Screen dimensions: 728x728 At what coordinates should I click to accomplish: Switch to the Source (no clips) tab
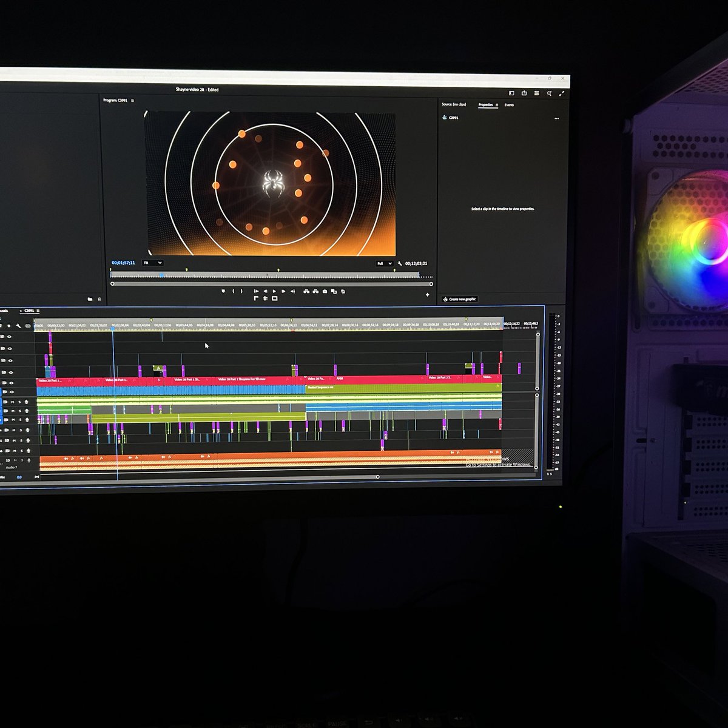pyautogui.click(x=454, y=104)
